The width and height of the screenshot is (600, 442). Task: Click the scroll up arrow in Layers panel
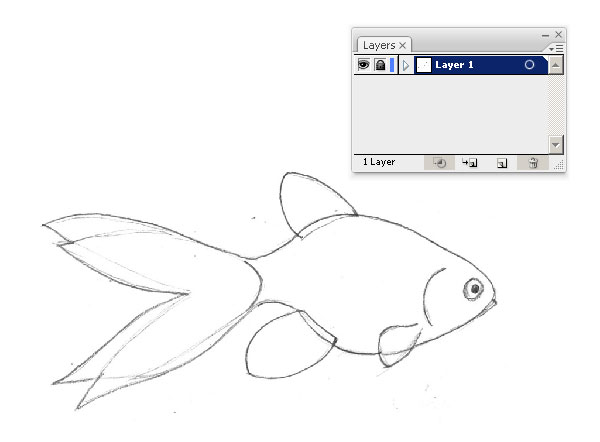[556, 65]
